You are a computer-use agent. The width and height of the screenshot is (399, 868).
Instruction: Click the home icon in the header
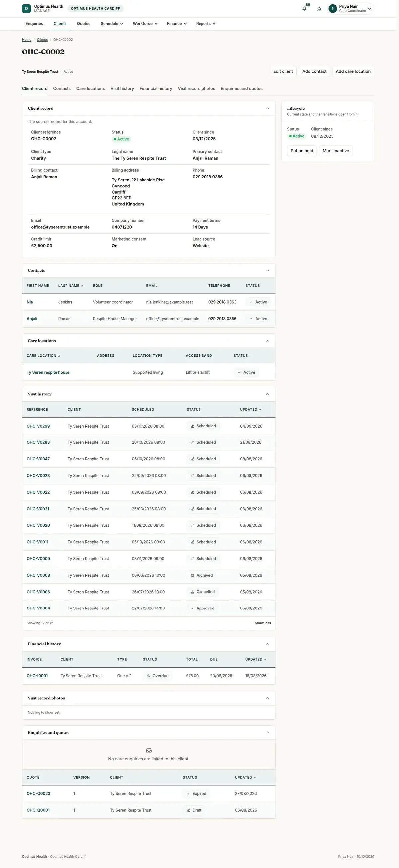click(x=319, y=9)
